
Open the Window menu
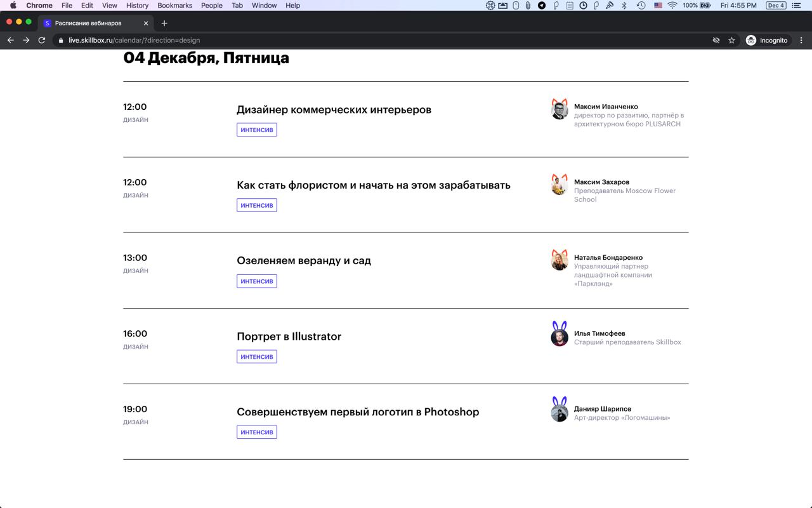click(x=264, y=5)
